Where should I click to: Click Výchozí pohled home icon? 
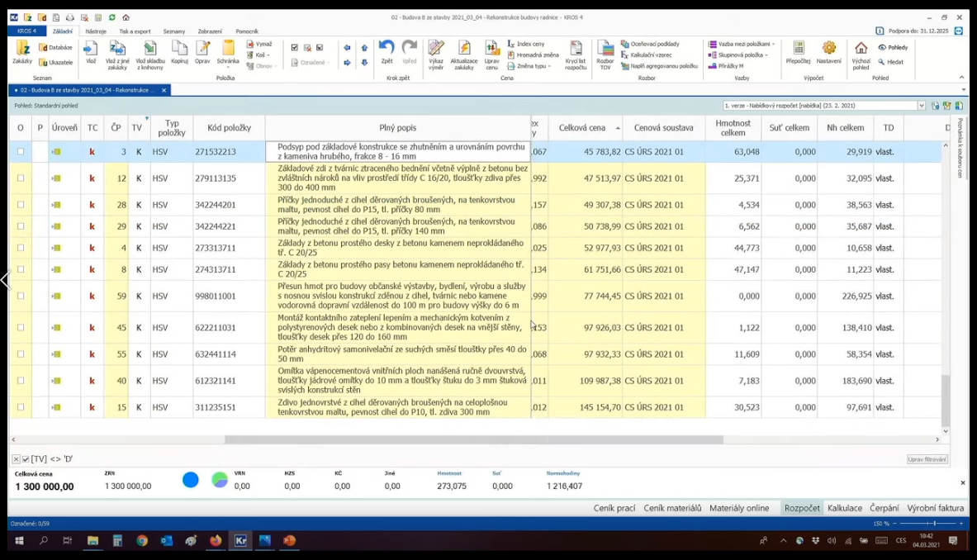point(861,55)
